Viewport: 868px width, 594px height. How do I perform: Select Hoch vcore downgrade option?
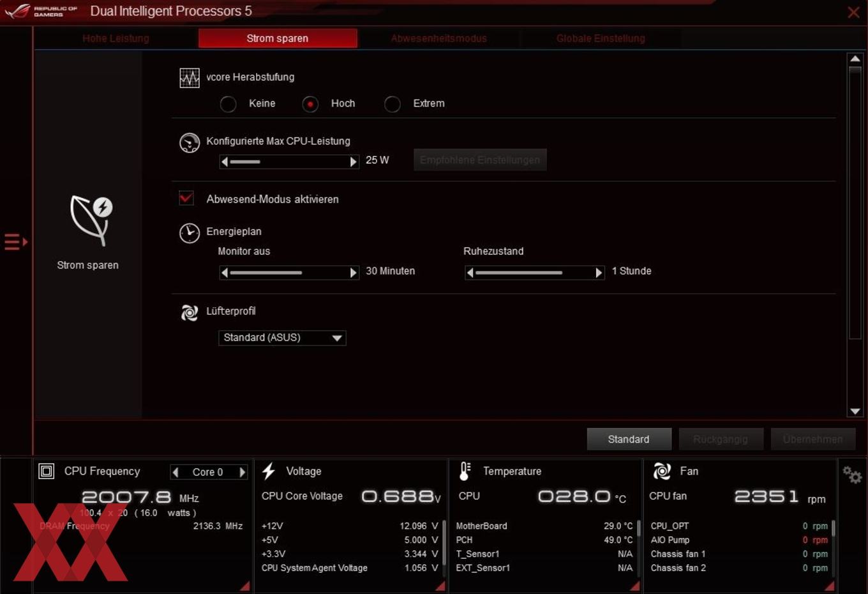[x=310, y=104]
